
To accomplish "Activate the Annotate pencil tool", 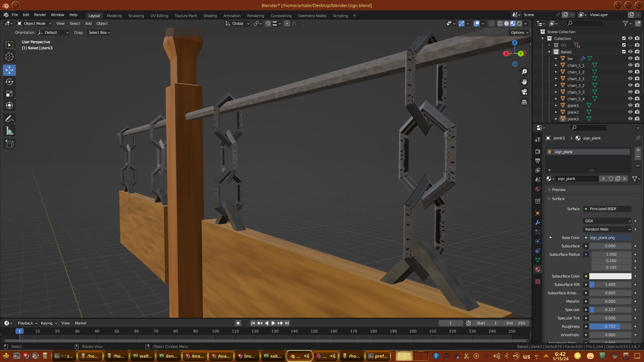I will 9,119.
